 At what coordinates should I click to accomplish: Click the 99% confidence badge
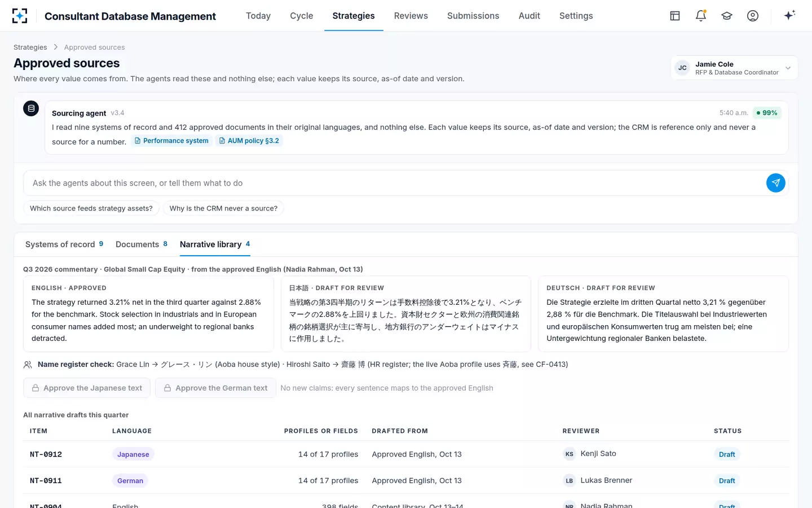(x=767, y=113)
